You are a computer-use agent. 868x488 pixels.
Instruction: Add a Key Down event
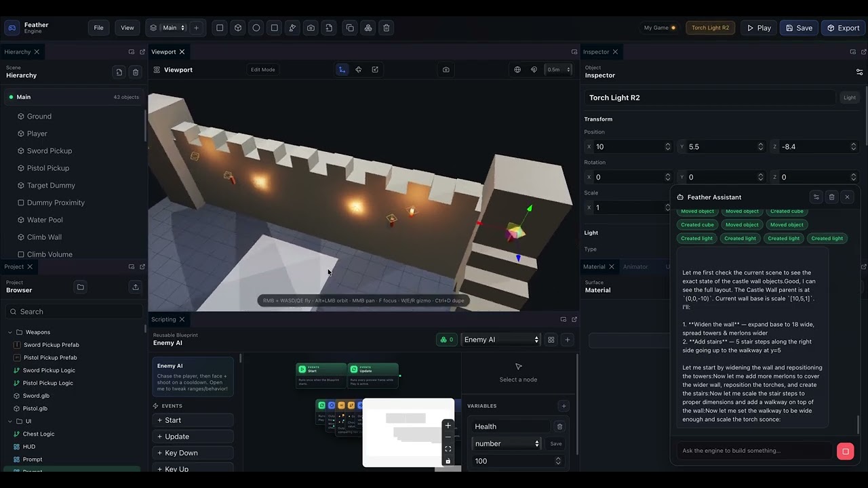(193, 453)
